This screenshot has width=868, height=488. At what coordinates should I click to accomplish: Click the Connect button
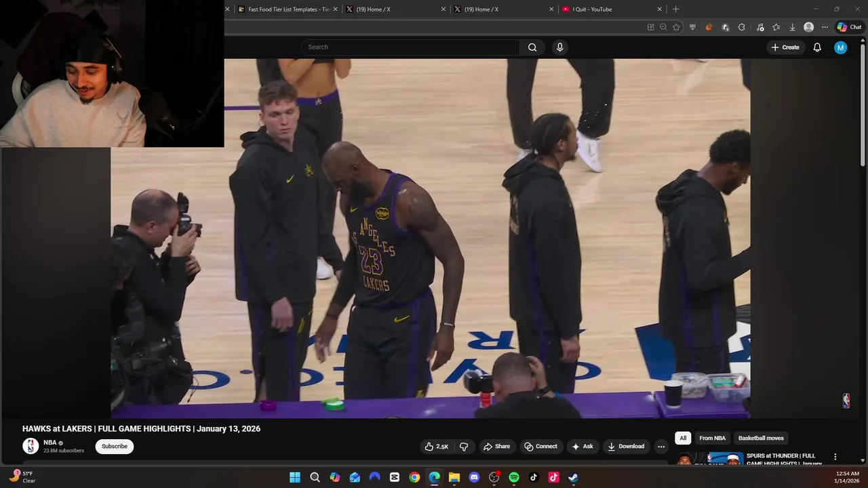click(540, 447)
